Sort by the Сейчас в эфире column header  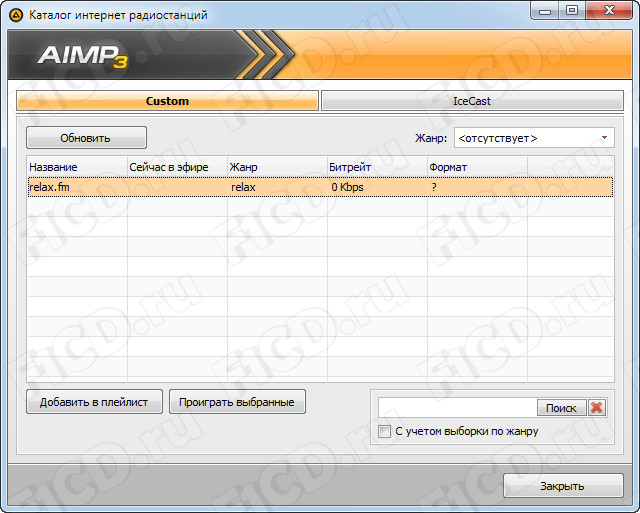pos(178,167)
